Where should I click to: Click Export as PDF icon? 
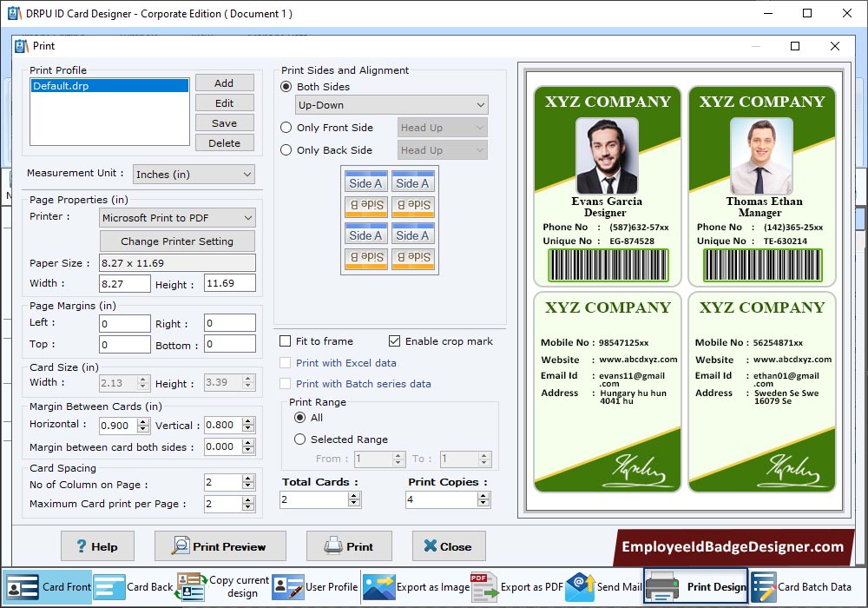click(484, 587)
